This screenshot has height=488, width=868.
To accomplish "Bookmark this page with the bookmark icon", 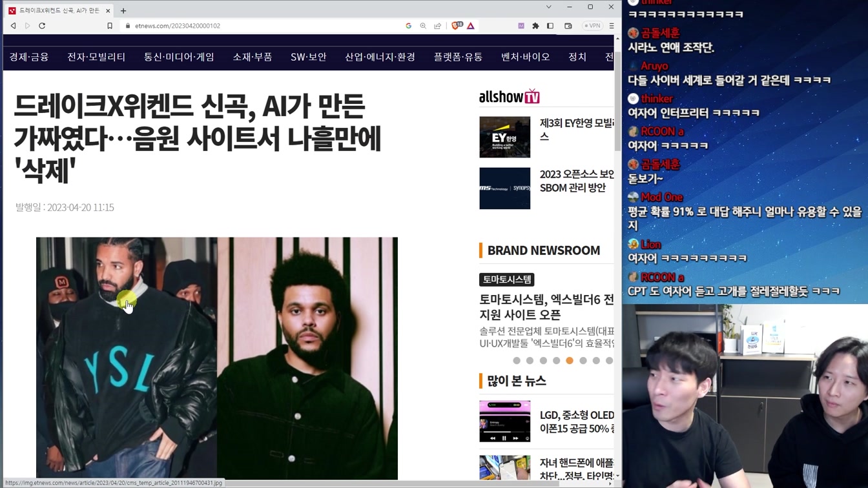I will click(x=110, y=26).
